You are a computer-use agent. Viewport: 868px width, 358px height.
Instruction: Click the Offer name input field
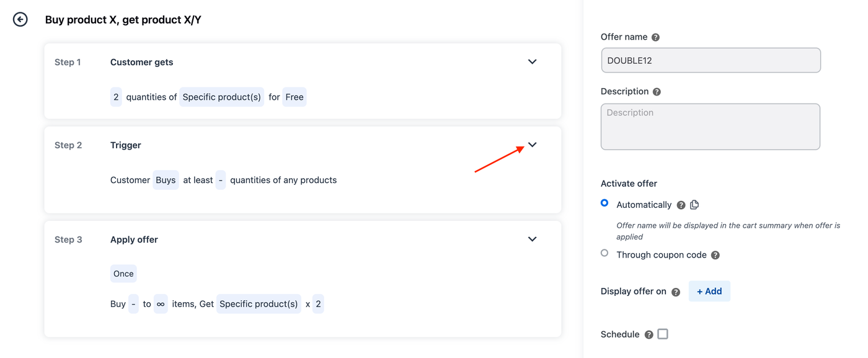711,61
